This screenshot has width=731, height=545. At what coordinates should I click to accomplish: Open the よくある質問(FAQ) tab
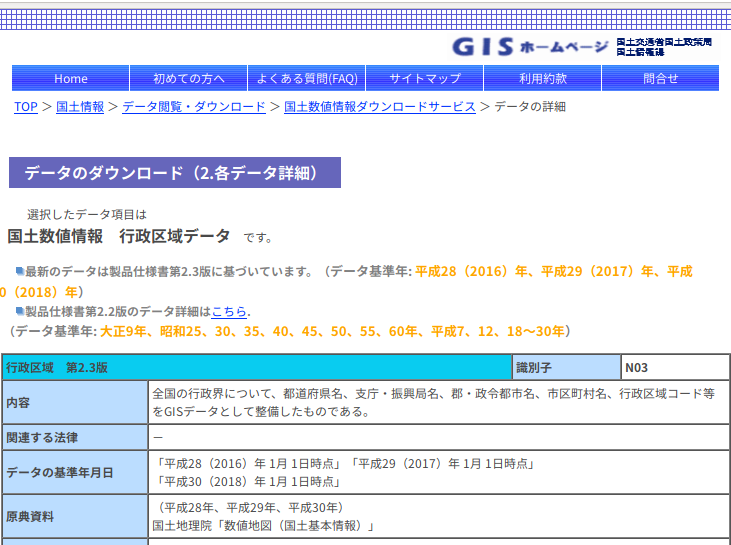click(x=307, y=78)
